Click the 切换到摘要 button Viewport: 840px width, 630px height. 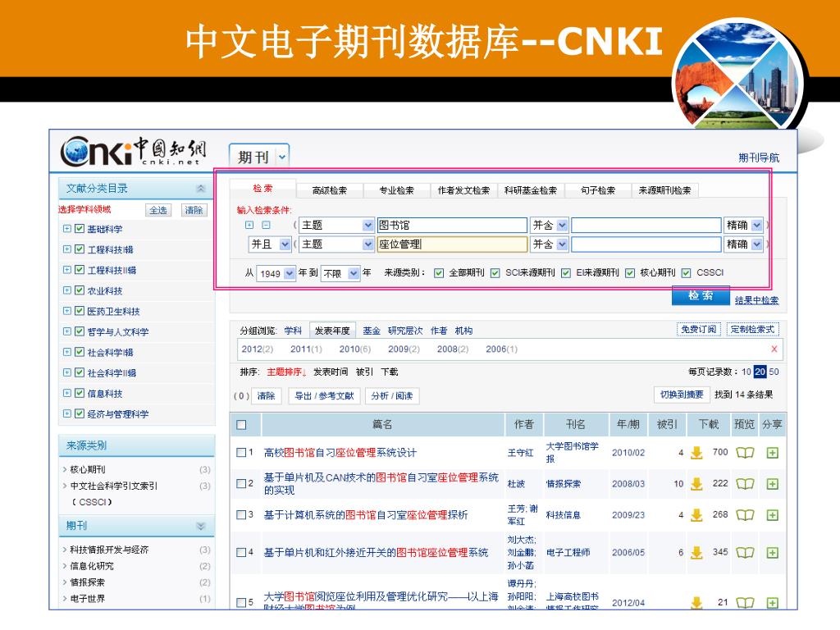coord(682,395)
